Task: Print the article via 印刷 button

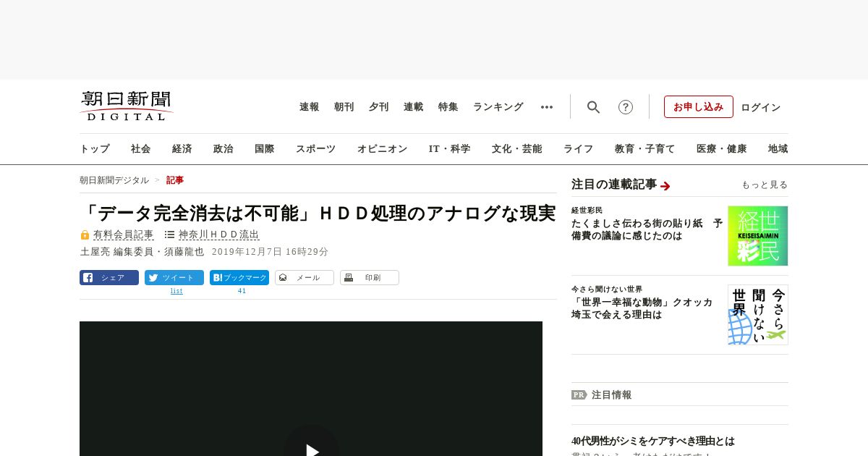Action: pos(370,277)
